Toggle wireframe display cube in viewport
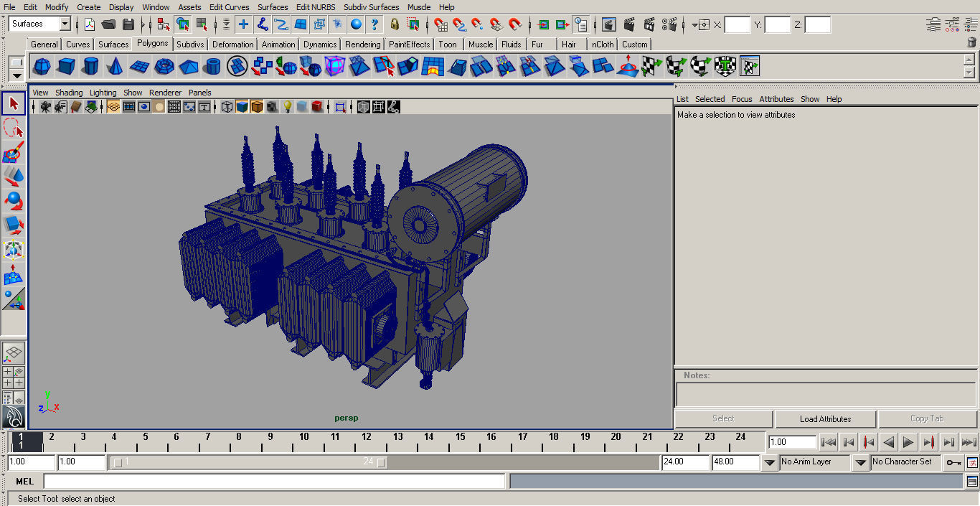 (x=227, y=107)
